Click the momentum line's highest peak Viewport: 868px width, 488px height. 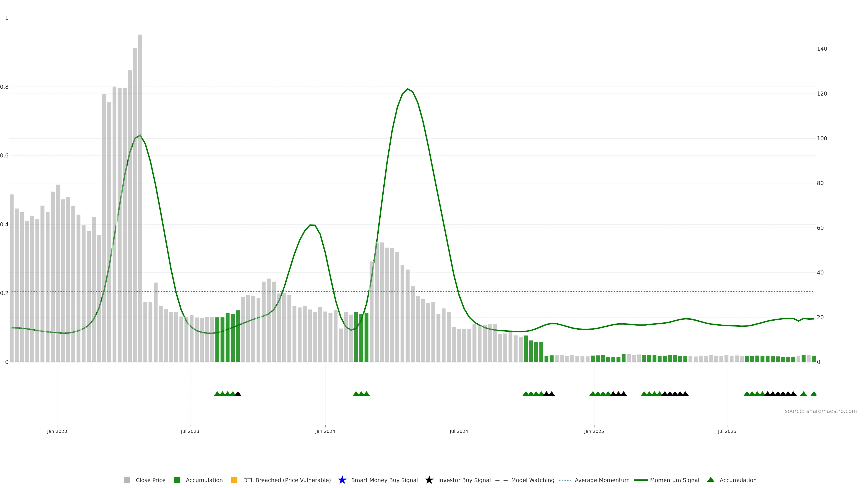pyautogui.click(x=407, y=89)
